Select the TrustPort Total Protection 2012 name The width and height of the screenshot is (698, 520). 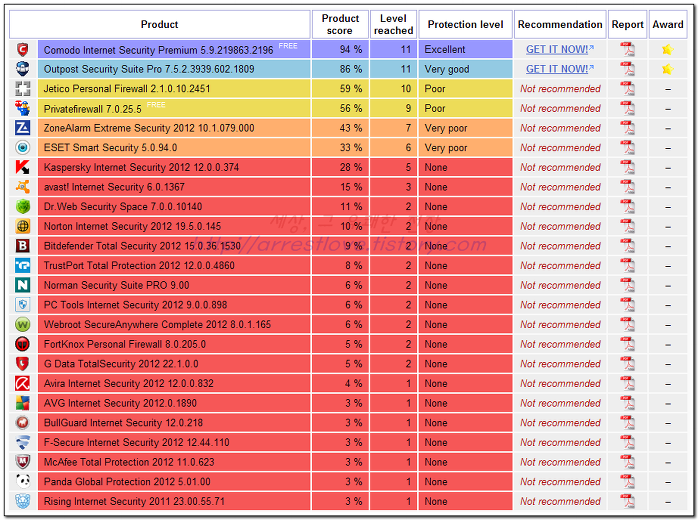[x=139, y=266]
